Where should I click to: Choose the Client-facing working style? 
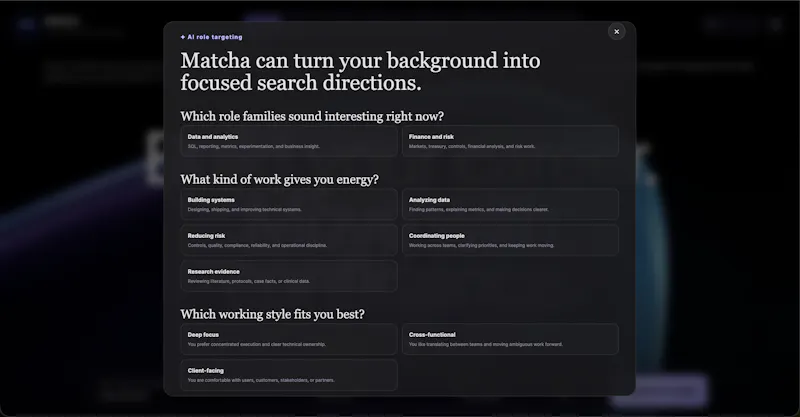tap(289, 375)
